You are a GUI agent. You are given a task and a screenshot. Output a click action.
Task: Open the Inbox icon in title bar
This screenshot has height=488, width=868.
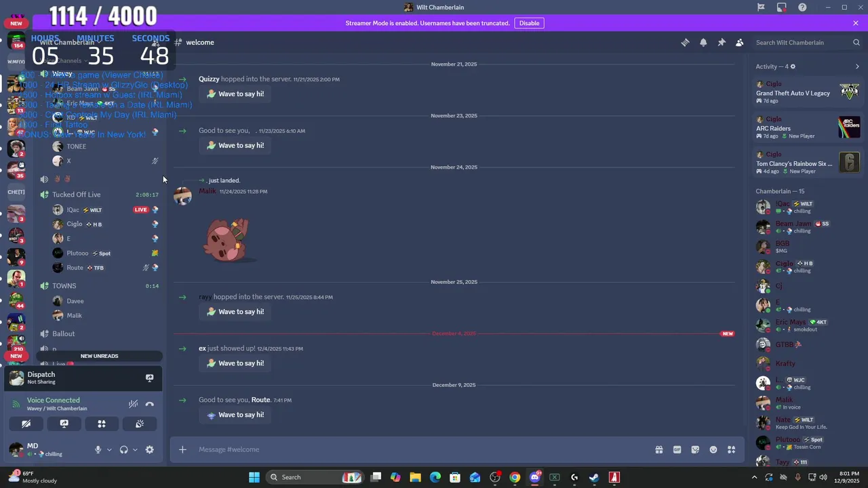point(782,7)
